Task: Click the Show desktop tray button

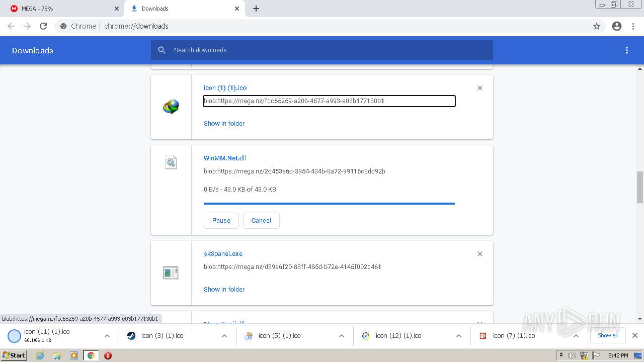Action: (638, 355)
